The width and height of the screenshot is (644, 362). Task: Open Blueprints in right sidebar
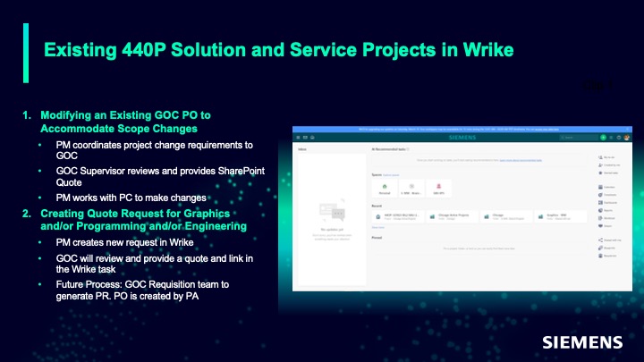point(607,248)
